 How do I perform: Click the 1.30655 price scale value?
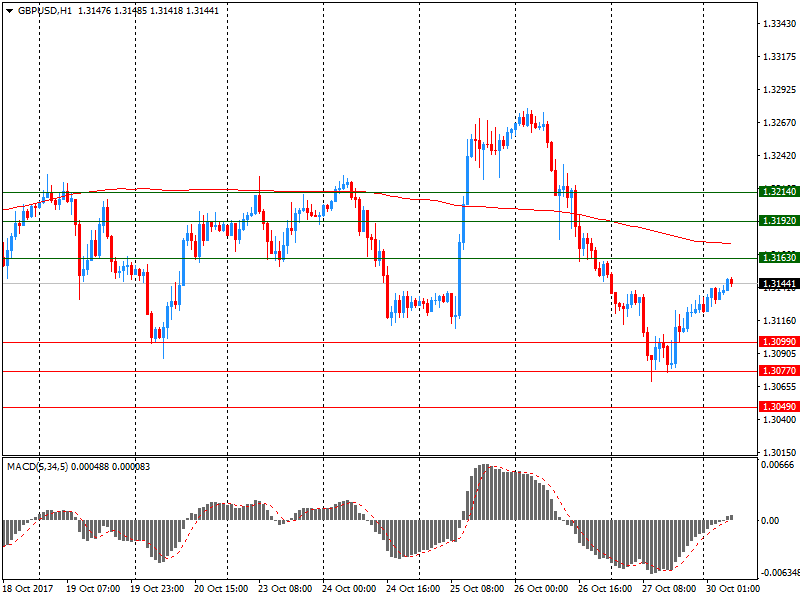point(779,387)
